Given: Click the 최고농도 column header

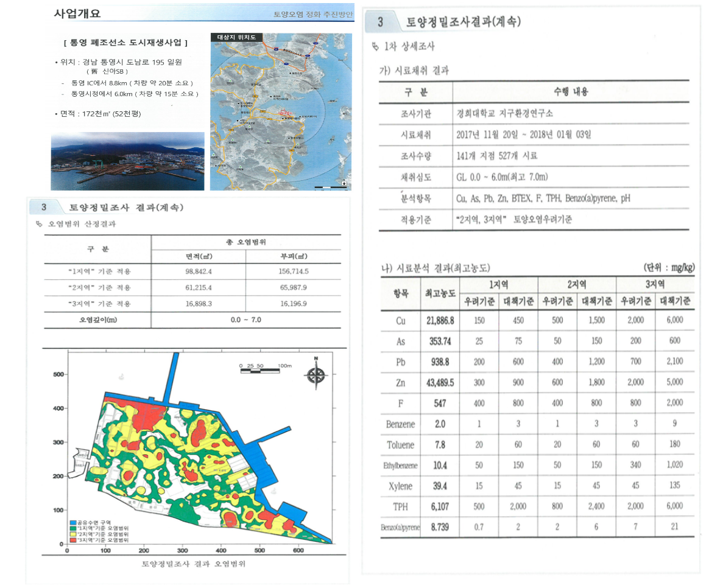Looking at the screenshot, I should [440, 294].
